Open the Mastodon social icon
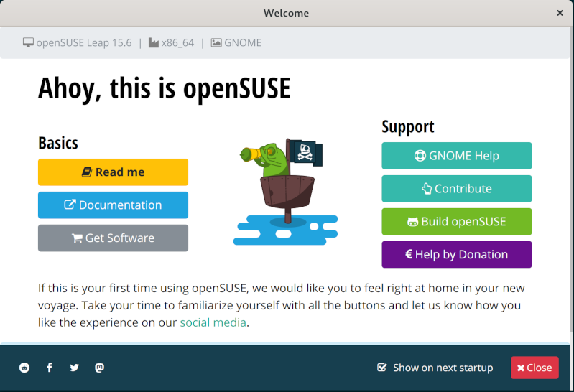 coord(100,368)
